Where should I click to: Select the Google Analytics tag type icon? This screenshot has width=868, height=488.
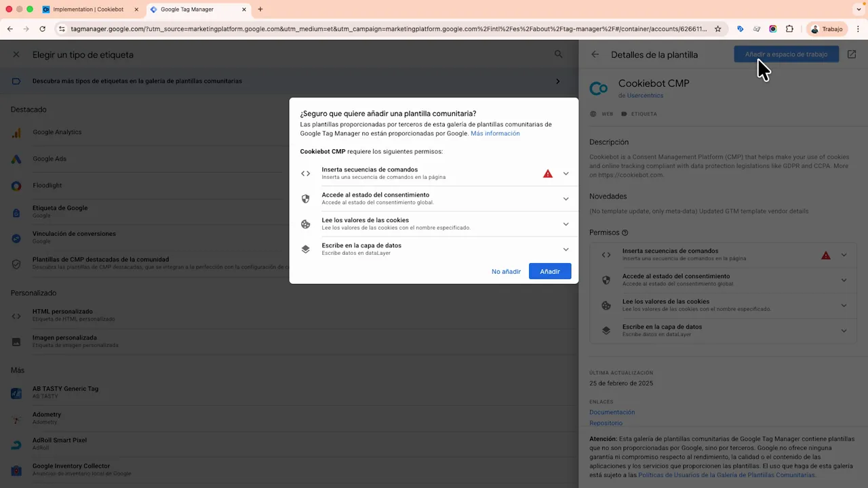pos(16,132)
